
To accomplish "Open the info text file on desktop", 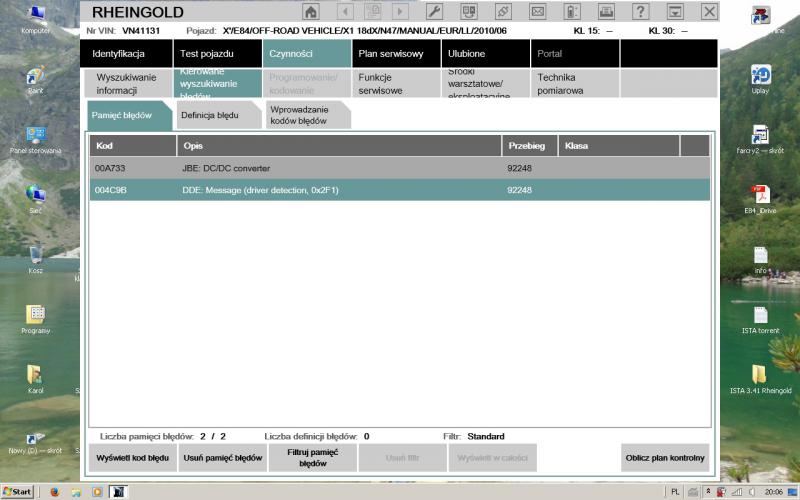I will pos(760,260).
